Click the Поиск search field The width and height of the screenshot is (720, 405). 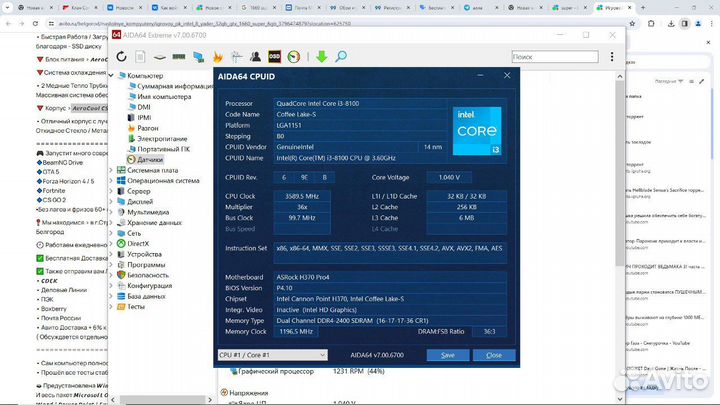pos(560,57)
